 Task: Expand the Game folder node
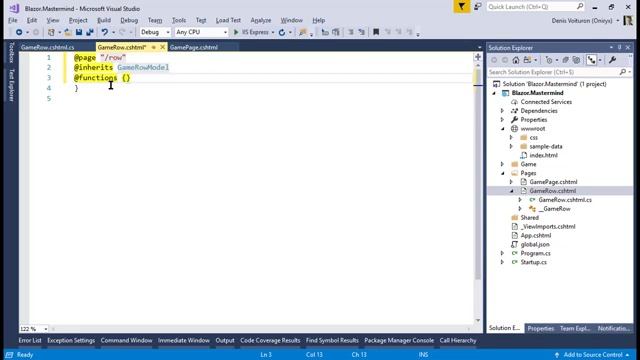pyautogui.click(x=502, y=164)
